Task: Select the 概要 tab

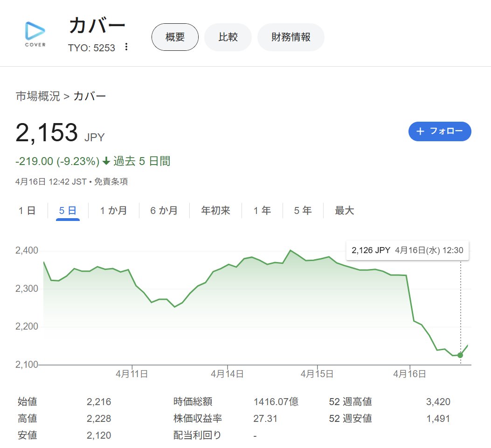Action: 175,37
